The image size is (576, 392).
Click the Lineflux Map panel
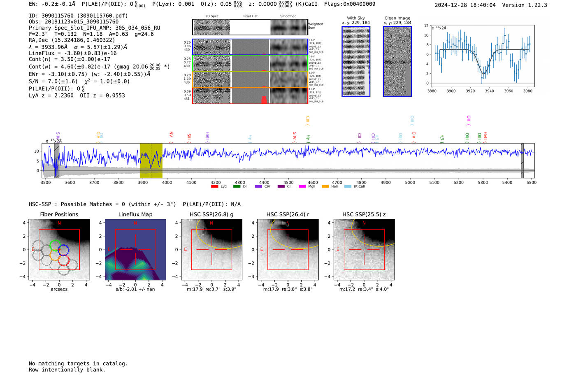pos(135,250)
